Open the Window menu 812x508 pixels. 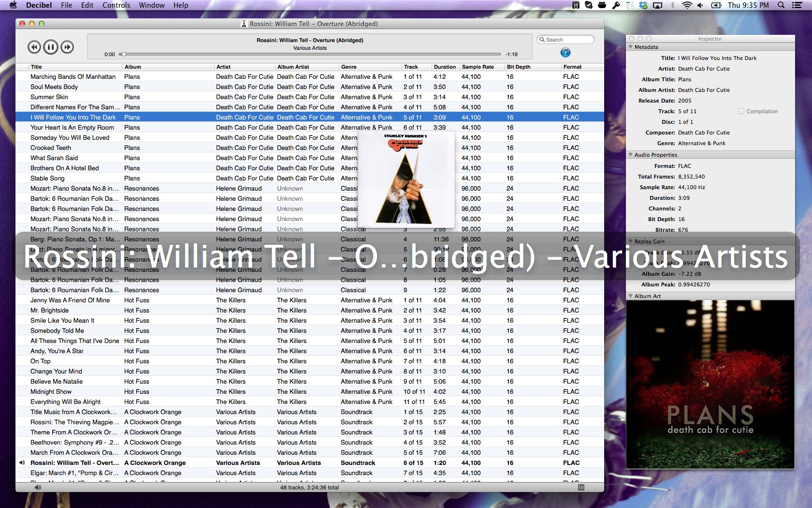coord(152,5)
